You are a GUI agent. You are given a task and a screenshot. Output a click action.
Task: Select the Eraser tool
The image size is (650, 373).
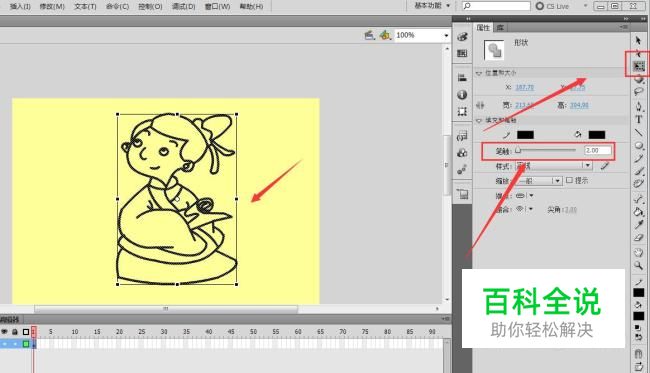[638, 238]
